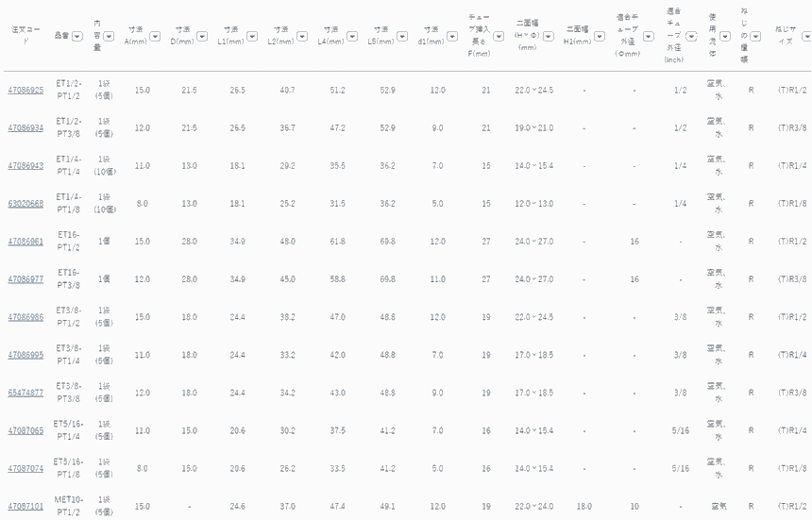Select the ET16-PT1/2 part number cell
Viewport: 812px width, 520px height.
click(x=68, y=242)
